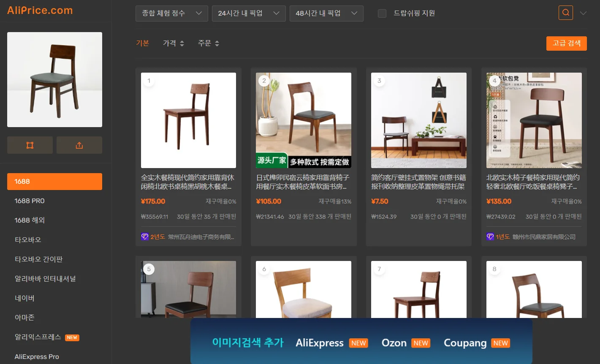
Task: Click the 고급 검색 button
Action: (x=567, y=43)
